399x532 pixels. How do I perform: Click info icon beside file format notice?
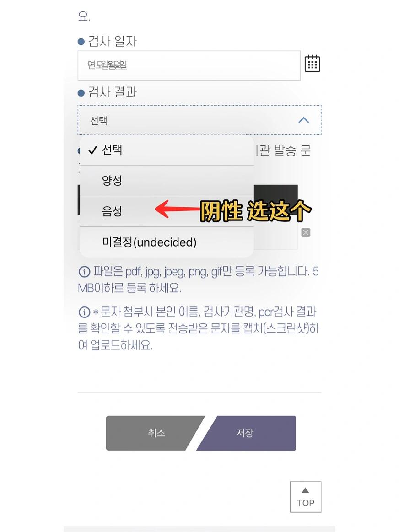tap(85, 271)
